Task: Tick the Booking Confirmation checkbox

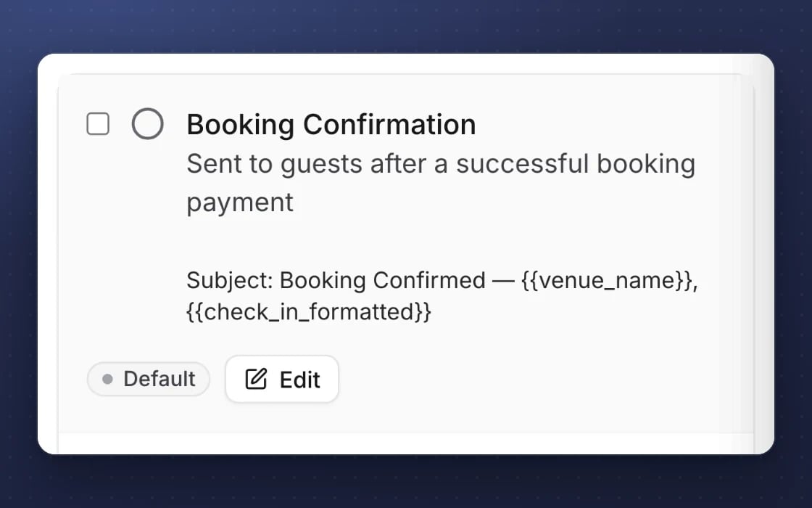Action: (98, 124)
